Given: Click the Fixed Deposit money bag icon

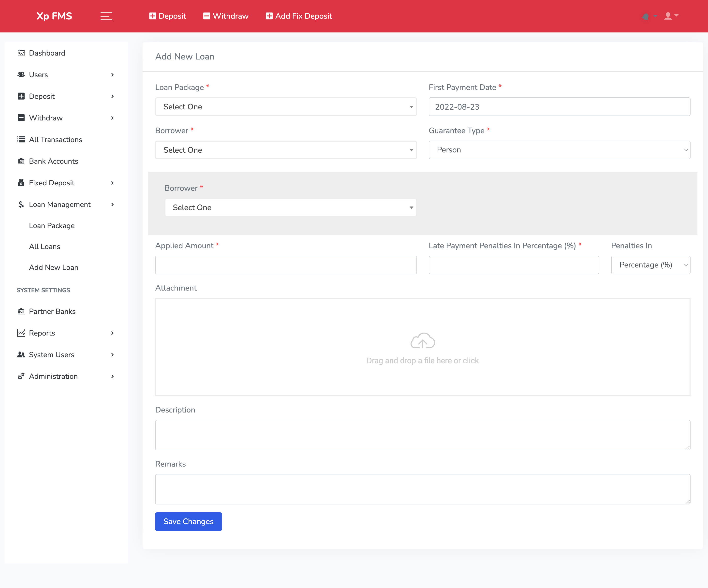Looking at the screenshot, I should 21,183.
